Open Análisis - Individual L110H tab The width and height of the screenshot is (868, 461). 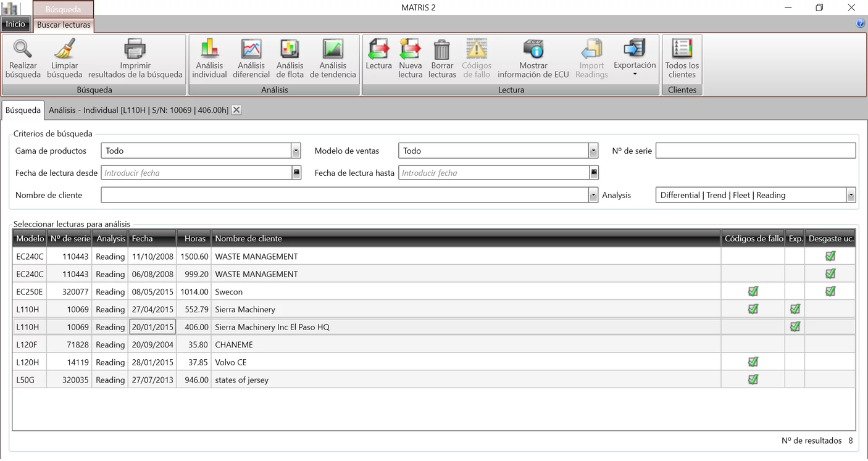(138, 110)
